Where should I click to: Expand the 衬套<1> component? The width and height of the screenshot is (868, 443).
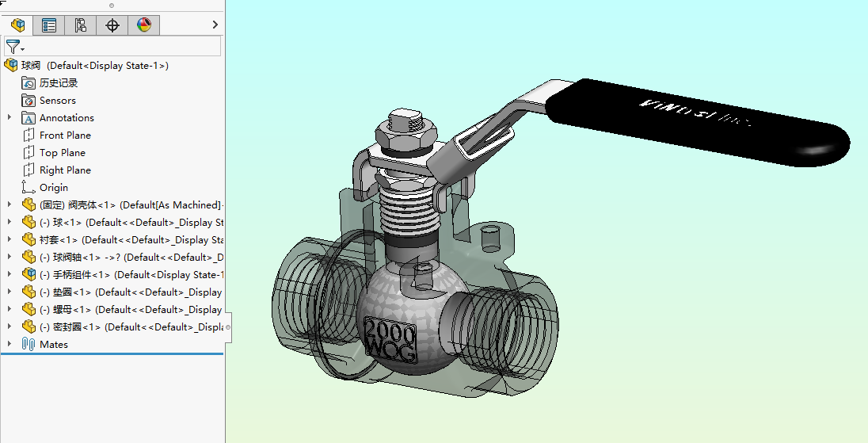(10, 239)
